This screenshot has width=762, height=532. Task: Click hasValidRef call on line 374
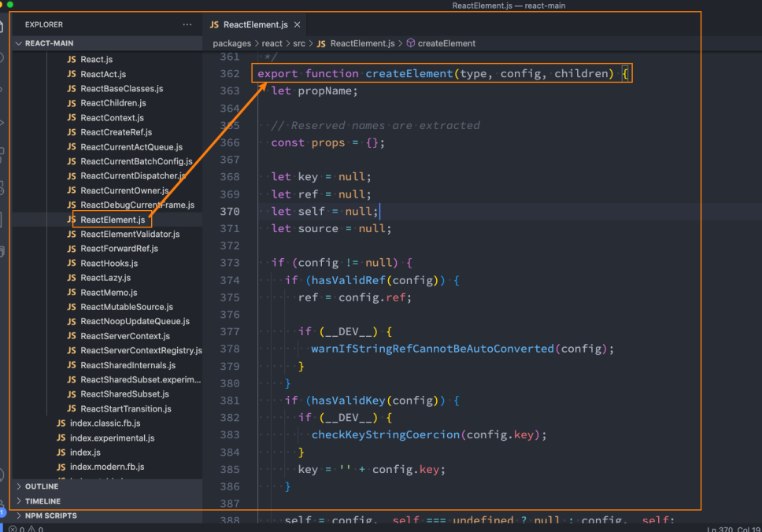click(348, 280)
